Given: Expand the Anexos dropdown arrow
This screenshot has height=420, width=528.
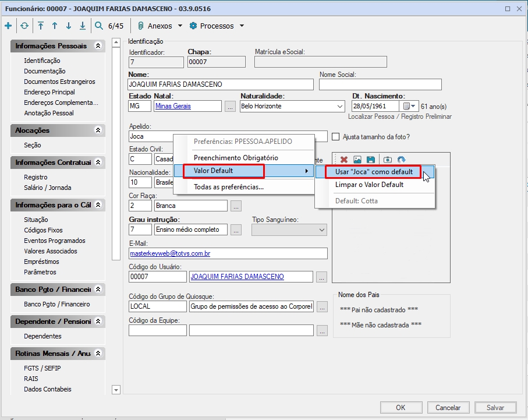Looking at the screenshot, I should pos(180,26).
